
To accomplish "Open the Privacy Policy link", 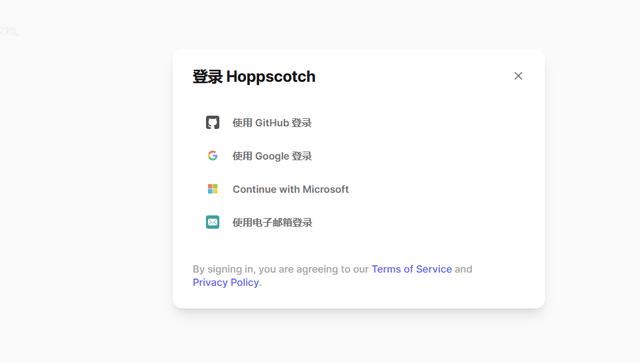I will (x=226, y=282).
